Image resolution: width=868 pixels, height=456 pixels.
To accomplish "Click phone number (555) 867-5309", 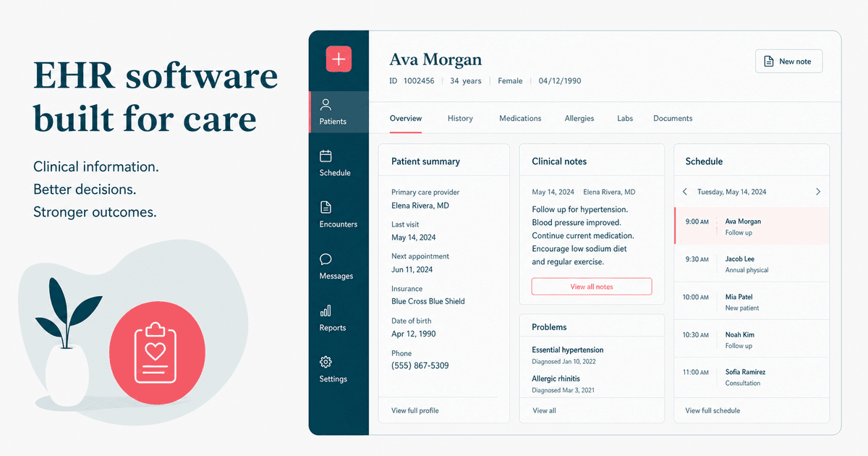I will tap(420, 366).
